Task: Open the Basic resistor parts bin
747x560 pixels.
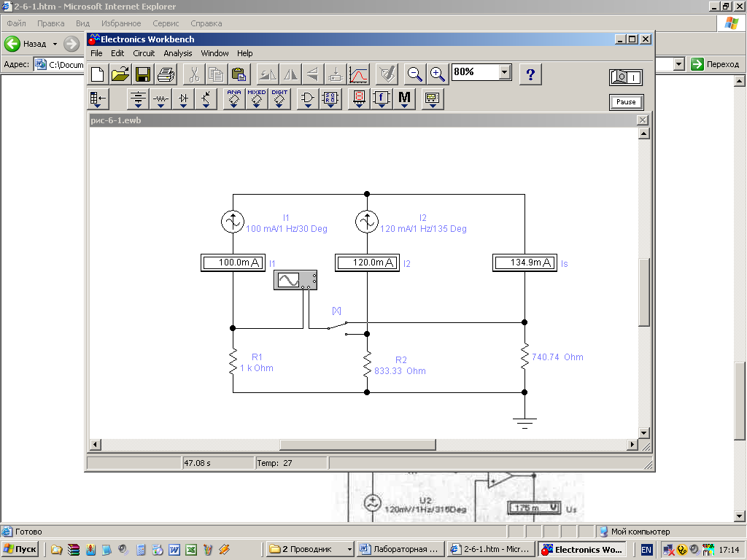Action: (160, 99)
